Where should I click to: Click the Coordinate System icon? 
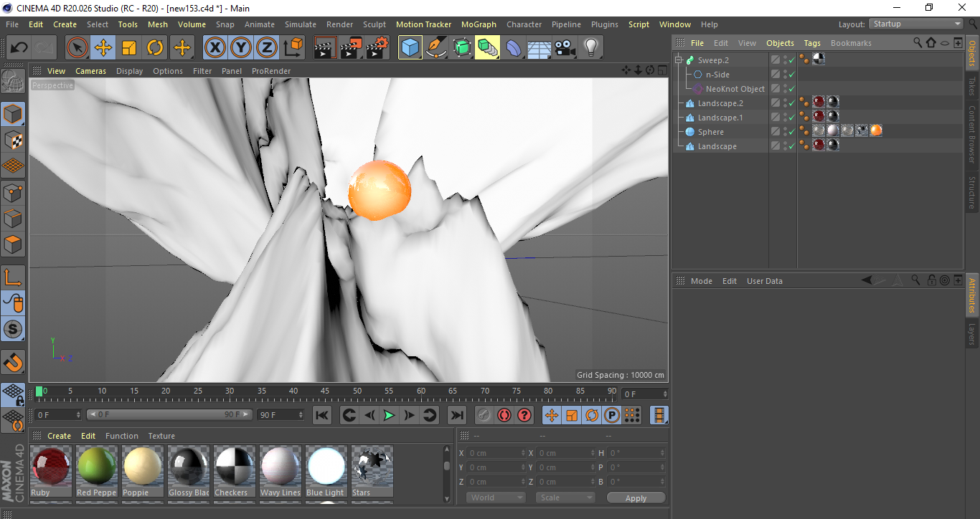coord(293,48)
